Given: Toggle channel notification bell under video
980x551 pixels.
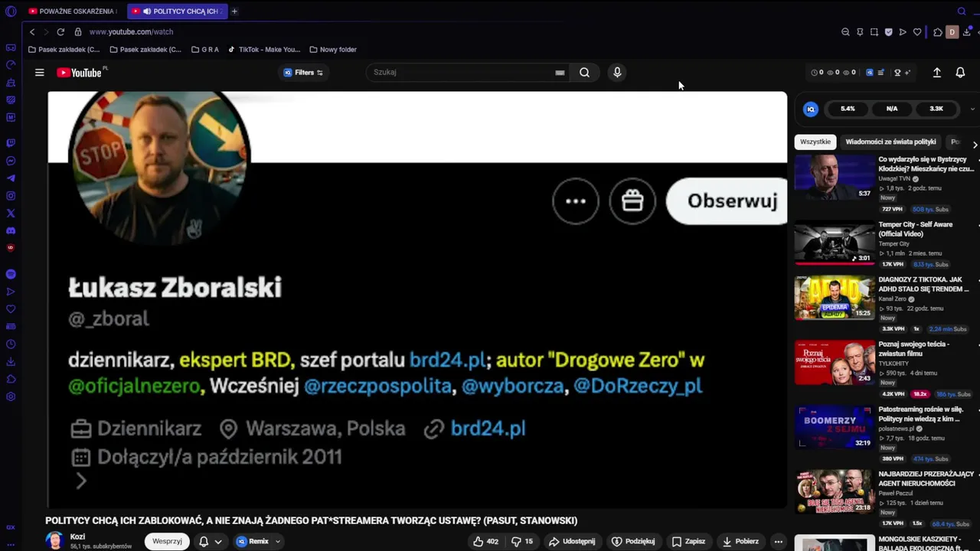Looking at the screenshot, I should [204, 541].
